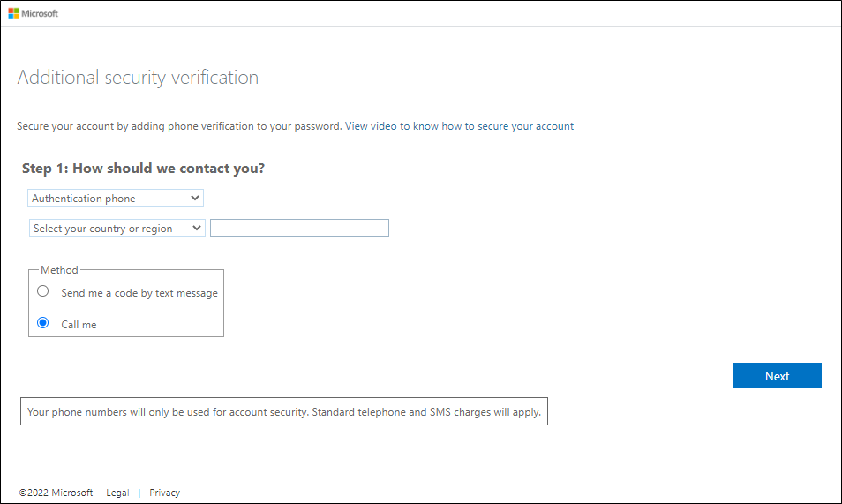Click the 'Send me a code by text message' label
The height and width of the screenshot is (504, 842).
pyautogui.click(x=139, y=293)
